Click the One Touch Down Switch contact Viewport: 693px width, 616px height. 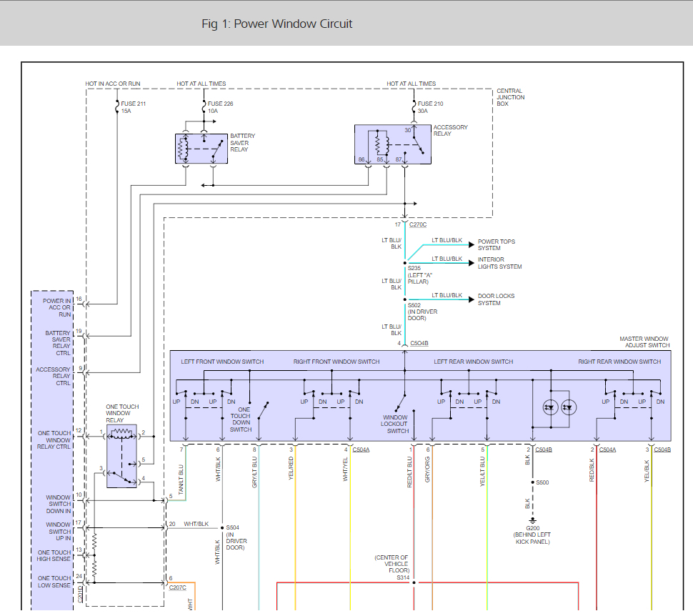tap(264, 410)
